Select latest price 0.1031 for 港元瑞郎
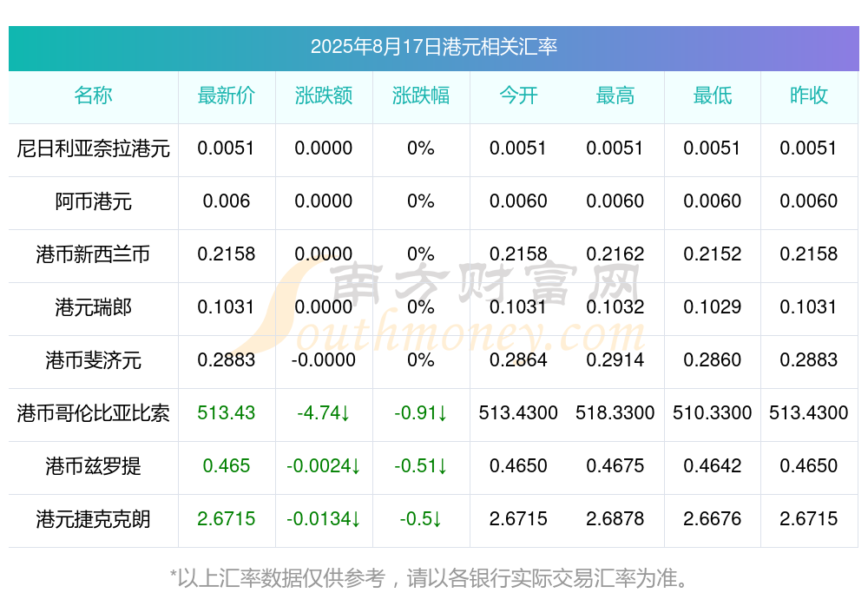Image resolution: width=868 pixels, height=606 pixels. pos(226,306)
